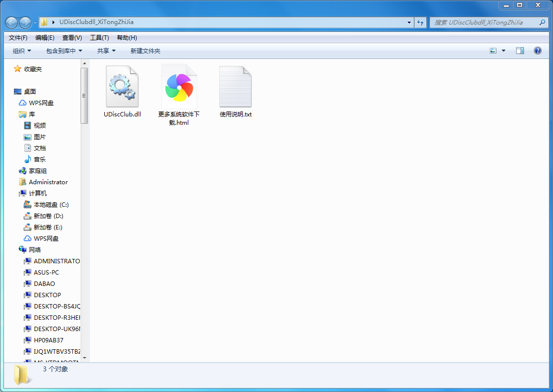Image resolution: width=553 pixels, height=392 pixels.
Task: Click the UDiscClubdll_XiTongZhiJia breadcrumb path
Action: [96, 22]
